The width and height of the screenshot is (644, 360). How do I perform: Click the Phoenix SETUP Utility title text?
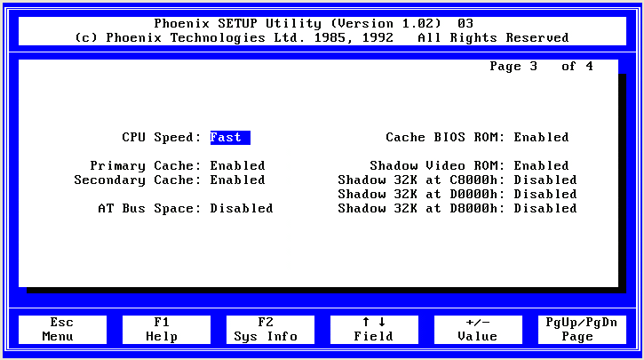[314, 23]
